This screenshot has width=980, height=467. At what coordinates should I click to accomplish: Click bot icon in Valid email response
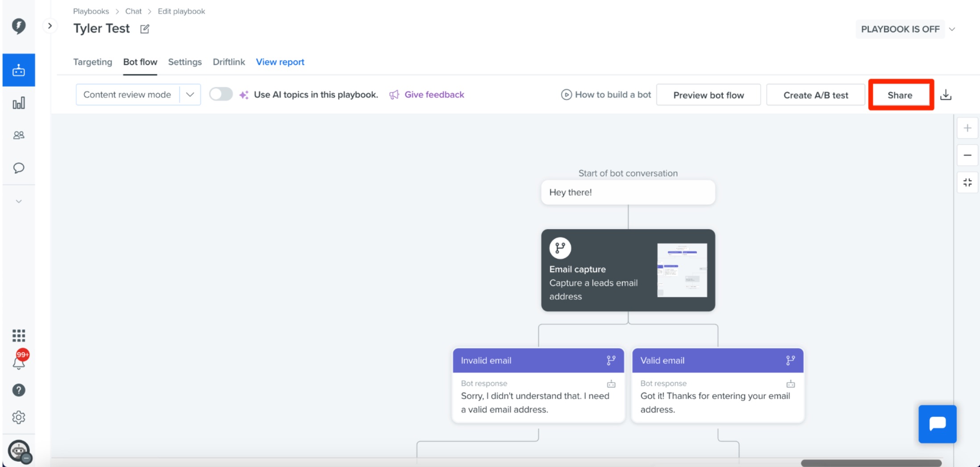(790, 384)
